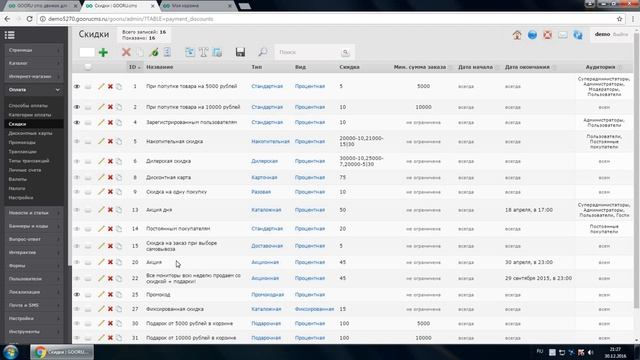Switch to the first GOORU browser tab
Image resolution: width=640 pixels, height=360 pixels.
pos(41,6)
